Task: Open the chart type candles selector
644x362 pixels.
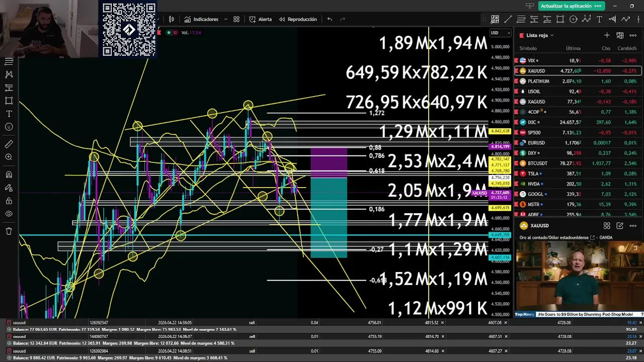Action: [172, 19]
